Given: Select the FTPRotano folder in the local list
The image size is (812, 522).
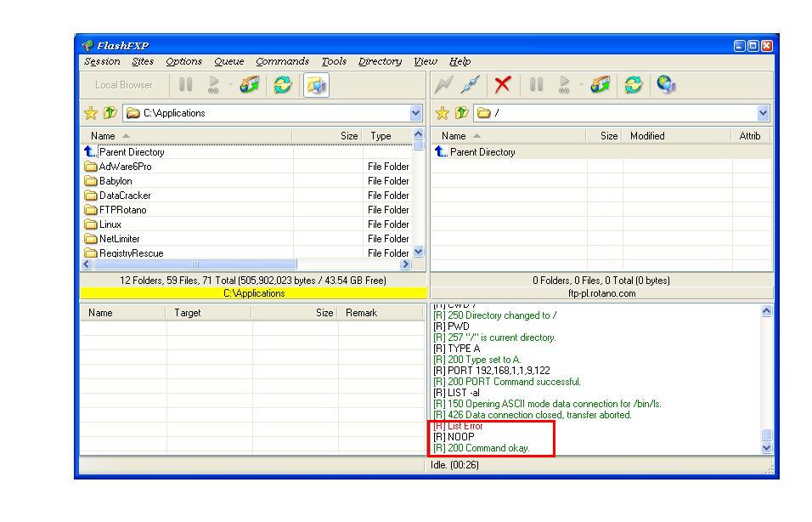Looking at the screenshot, I should pos(122,210).
